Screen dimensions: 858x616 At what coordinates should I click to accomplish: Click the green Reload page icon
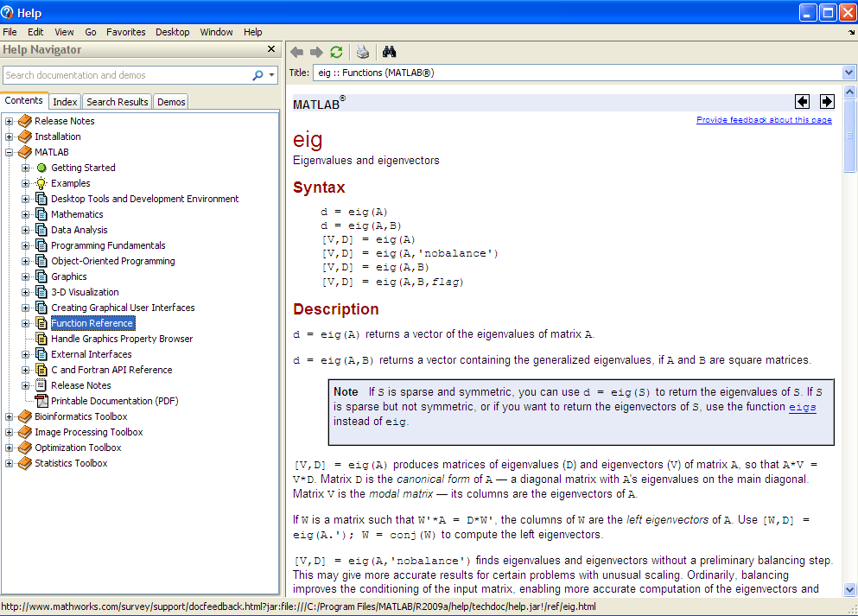pos(336,52)
